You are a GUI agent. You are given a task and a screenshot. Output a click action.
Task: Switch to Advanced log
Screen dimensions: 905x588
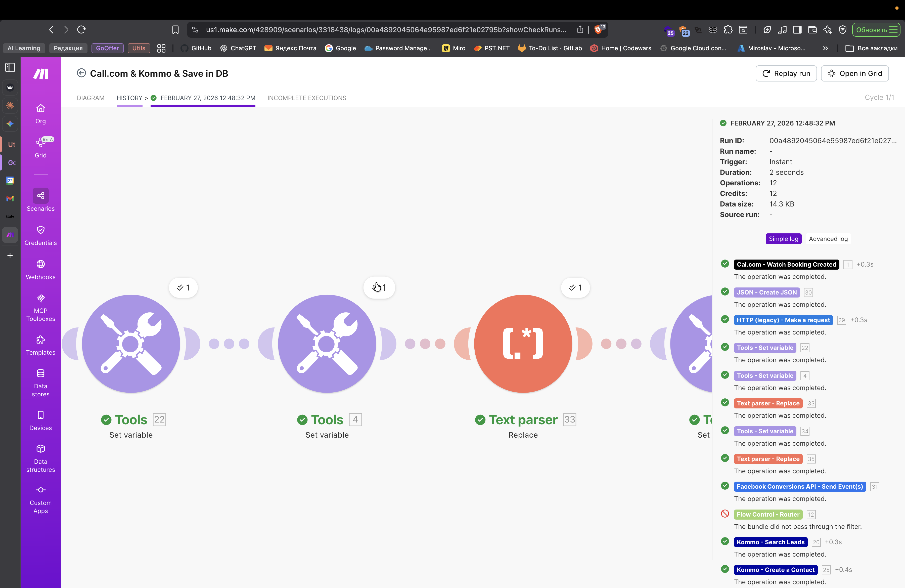click(828, 239)
